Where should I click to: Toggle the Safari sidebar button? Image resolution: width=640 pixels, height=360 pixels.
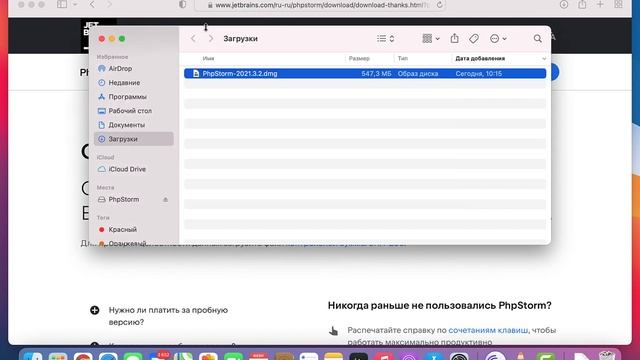point(62,5)
